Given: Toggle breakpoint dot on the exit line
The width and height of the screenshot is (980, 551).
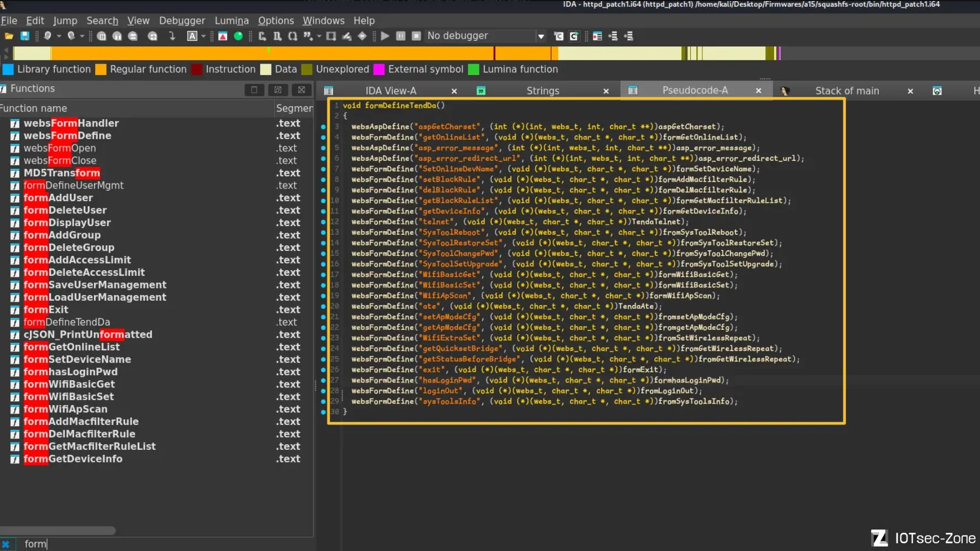Looking at the screenshot, I should pyautogui.click(x=324, y=370).
